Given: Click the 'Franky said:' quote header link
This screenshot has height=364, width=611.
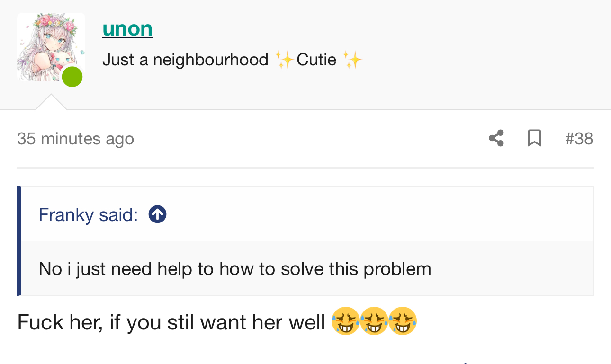Looking at the screenshot, I should (88, 215).
